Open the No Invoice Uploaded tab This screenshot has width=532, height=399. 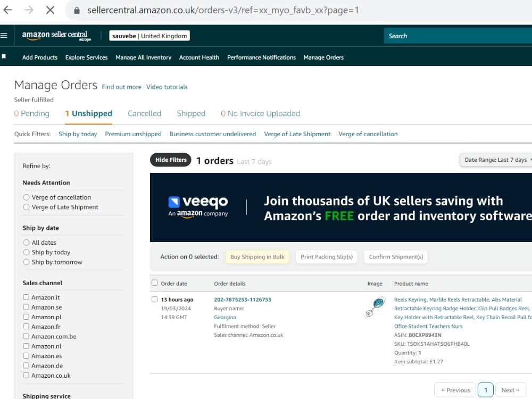click(260, 113)
